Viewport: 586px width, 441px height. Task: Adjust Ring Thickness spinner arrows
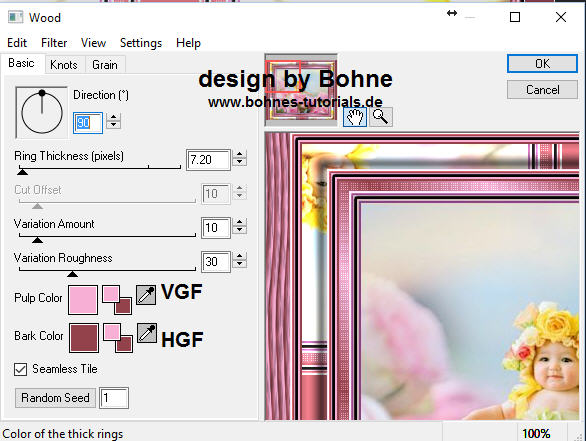pos(240,159)
